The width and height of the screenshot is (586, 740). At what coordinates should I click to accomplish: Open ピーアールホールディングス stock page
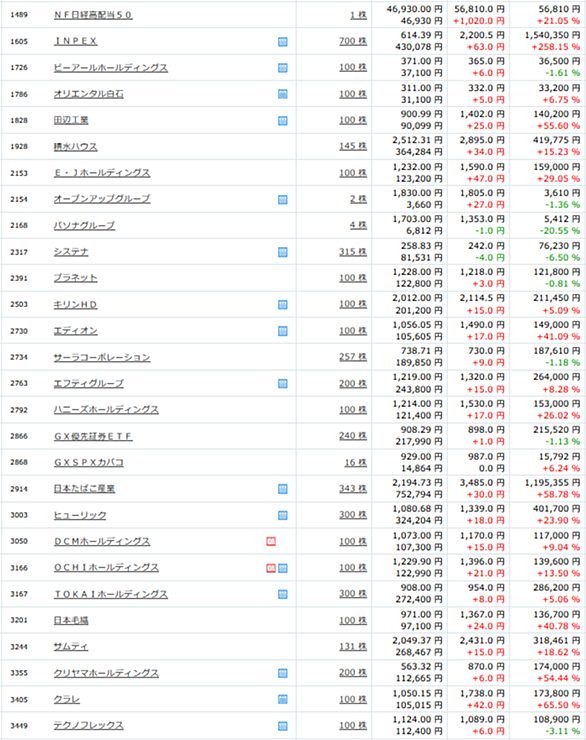click(110, 67)
